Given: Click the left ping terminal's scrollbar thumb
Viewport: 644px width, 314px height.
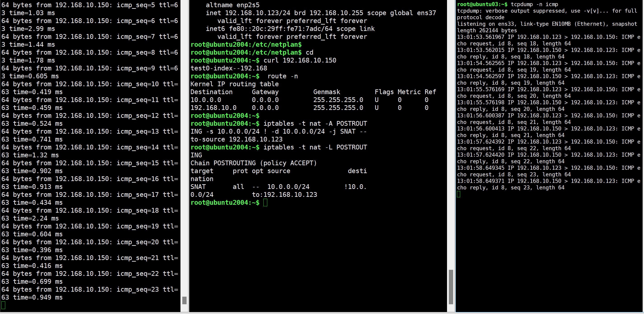Looking at the screenshot, I should coord(184,300).
